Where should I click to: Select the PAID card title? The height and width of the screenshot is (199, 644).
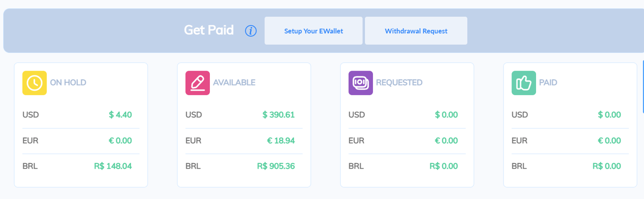pos(548,83)
